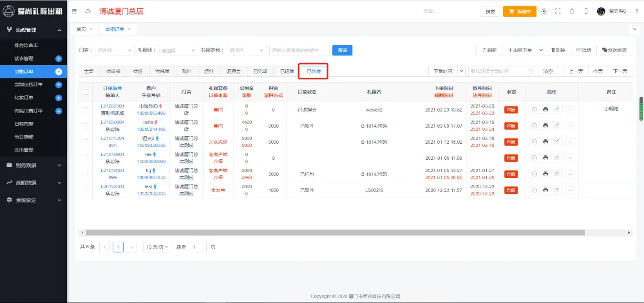The image size is (644, 303).
Task: Enter fullscreen mode via header icon
Action: 558,12
